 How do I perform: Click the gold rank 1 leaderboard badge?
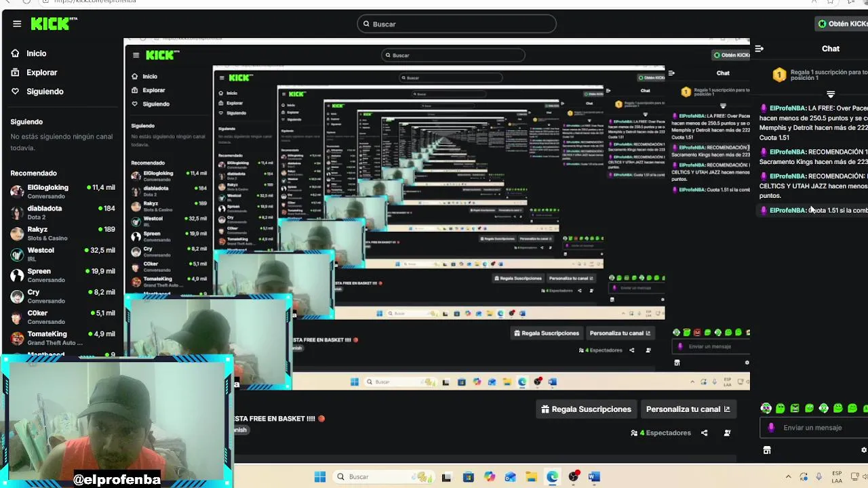[779, 75]
